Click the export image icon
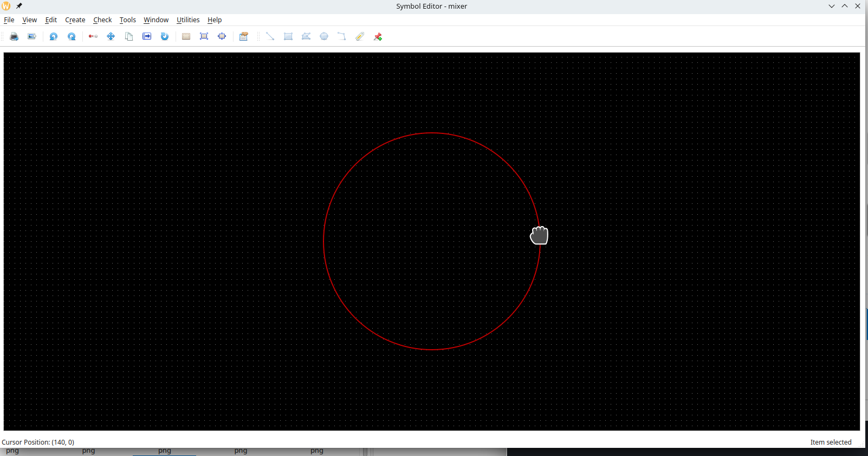Image resolution: width=868 pixels, height=456 pixels. pos(32,36)
